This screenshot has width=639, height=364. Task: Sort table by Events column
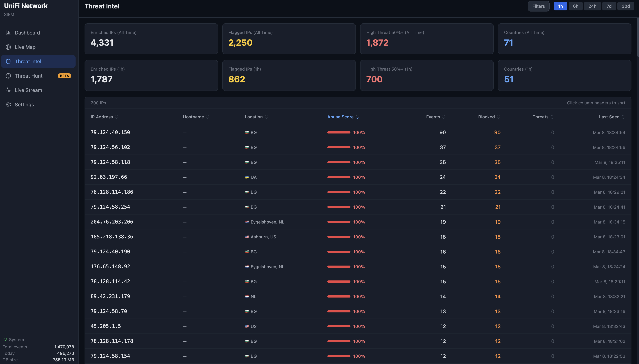coord(433,117)
